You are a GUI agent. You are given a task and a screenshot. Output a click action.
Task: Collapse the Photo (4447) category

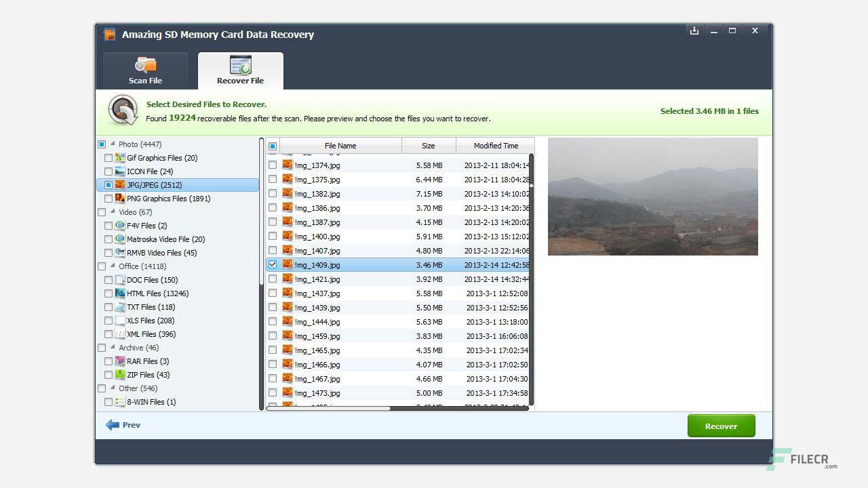[113, 144]
